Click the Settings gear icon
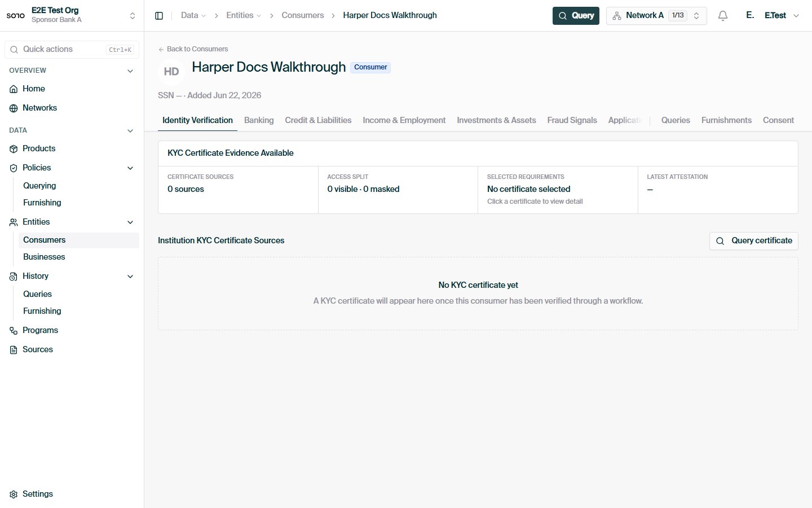812x508 pixels. (14, 494)
